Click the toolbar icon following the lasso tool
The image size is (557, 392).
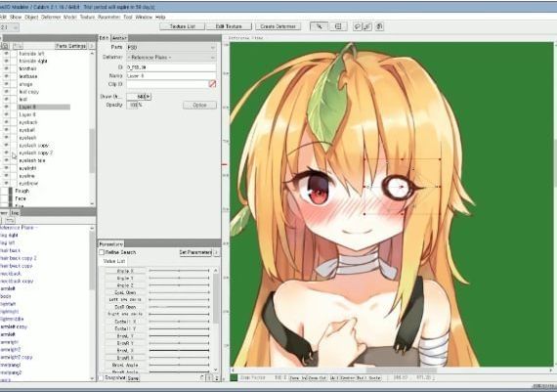pyautogui.click(x=367, y=26)
